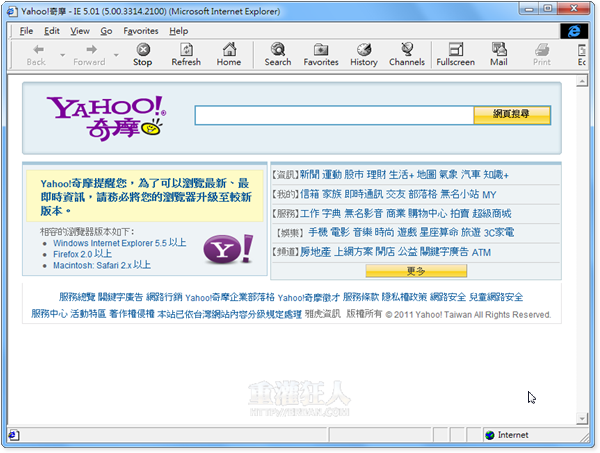The height and width of the screenshot is (453, 600).
Task: Open the 知識+ link
Action: point(496,175)
